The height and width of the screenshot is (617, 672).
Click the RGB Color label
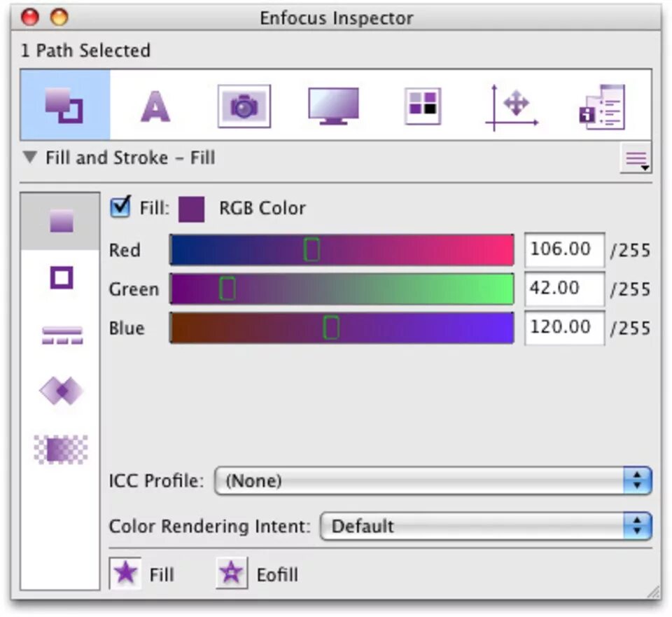[x=262, y=208]
